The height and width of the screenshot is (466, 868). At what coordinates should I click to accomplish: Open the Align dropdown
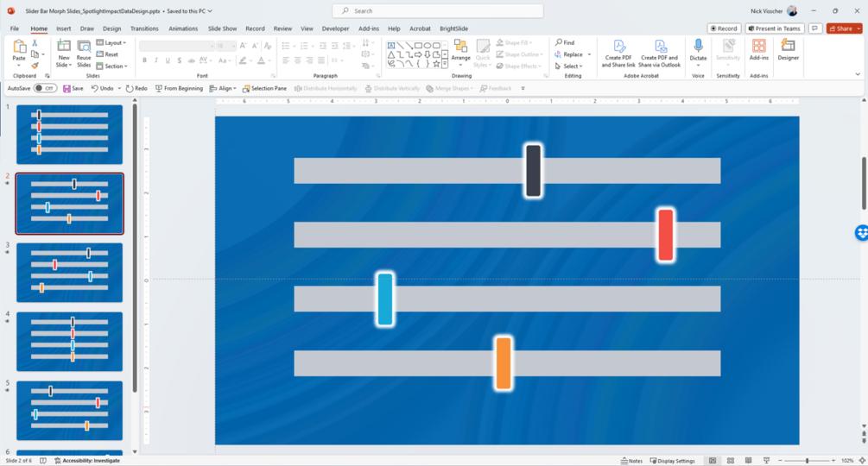click(x=223, y=88)
